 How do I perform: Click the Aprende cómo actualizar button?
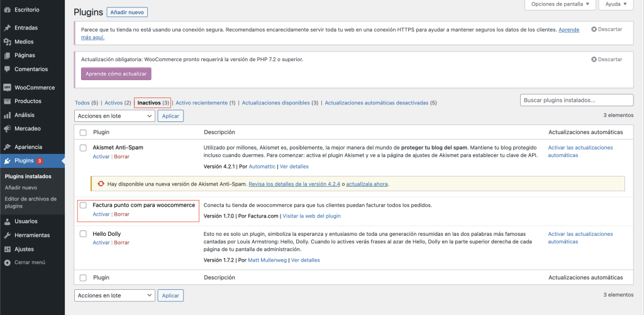pyautogui.click(x=116, y=74)
